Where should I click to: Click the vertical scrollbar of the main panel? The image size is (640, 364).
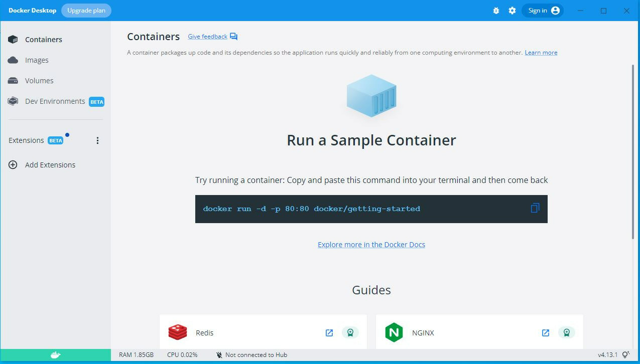pyautogui.click(x=632, y=152)
